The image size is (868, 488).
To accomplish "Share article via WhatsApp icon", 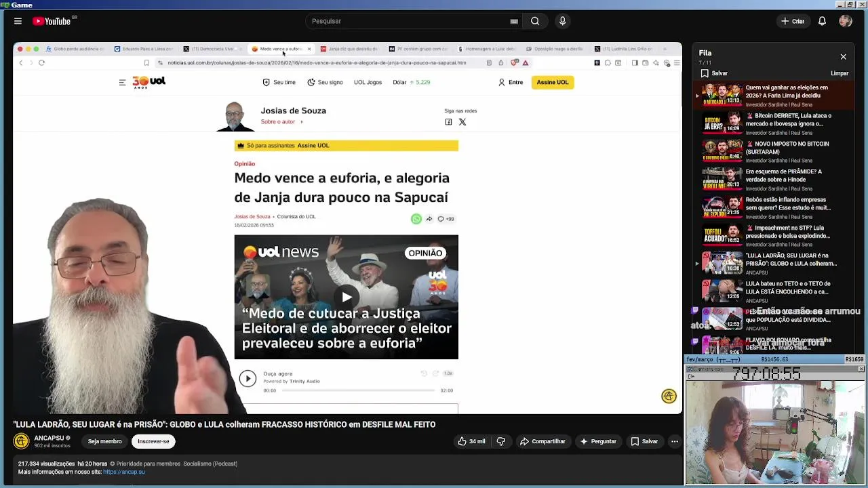I will point(416,219).
